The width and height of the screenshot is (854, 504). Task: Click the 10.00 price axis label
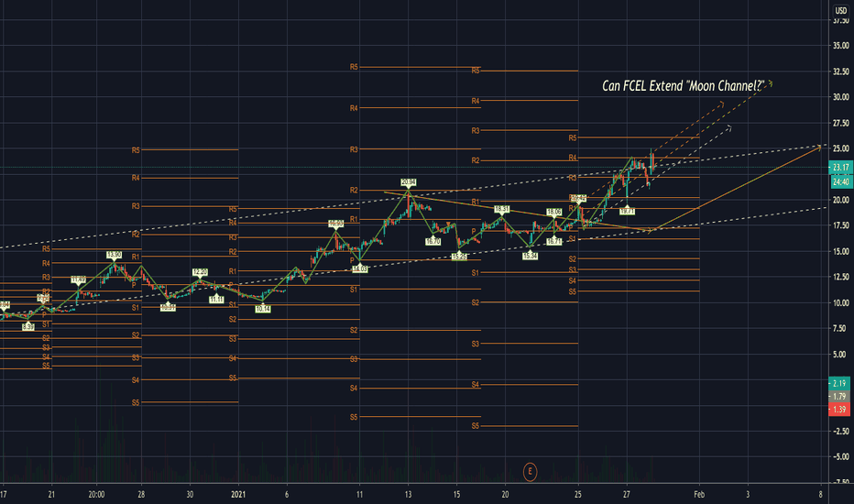(840, 303)
